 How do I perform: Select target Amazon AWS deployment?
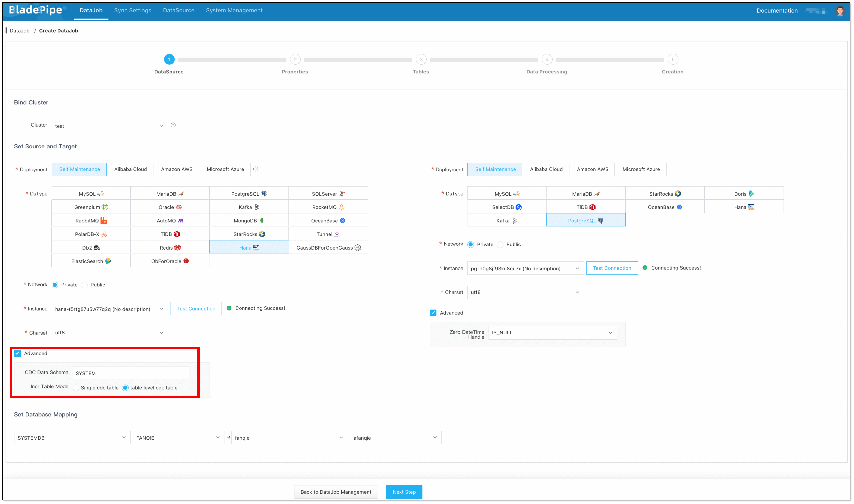coord(592,169)
